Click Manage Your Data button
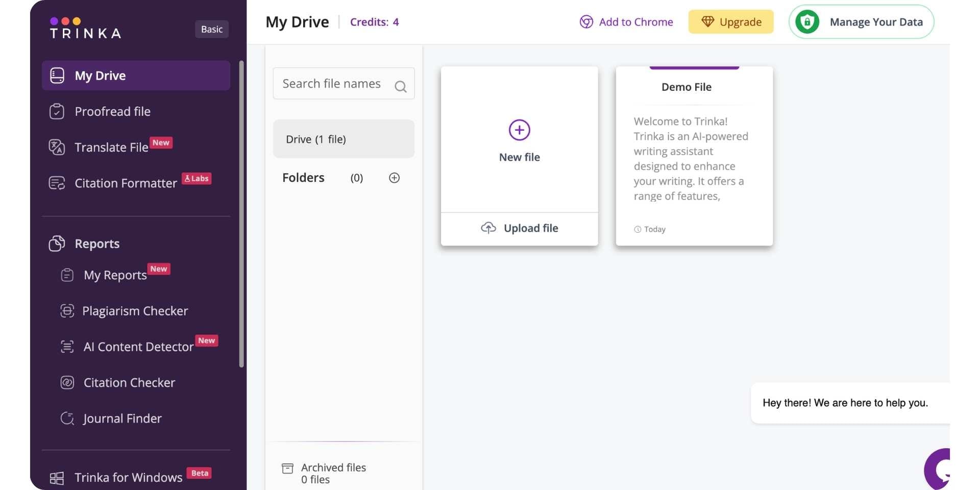The image size is (980, 490). (x=862, y=22)
